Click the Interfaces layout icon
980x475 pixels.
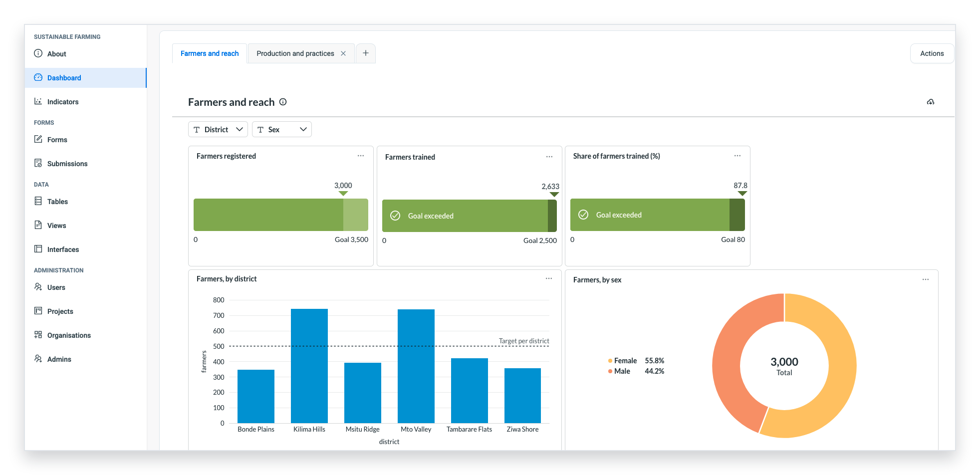tap(38, 249)
